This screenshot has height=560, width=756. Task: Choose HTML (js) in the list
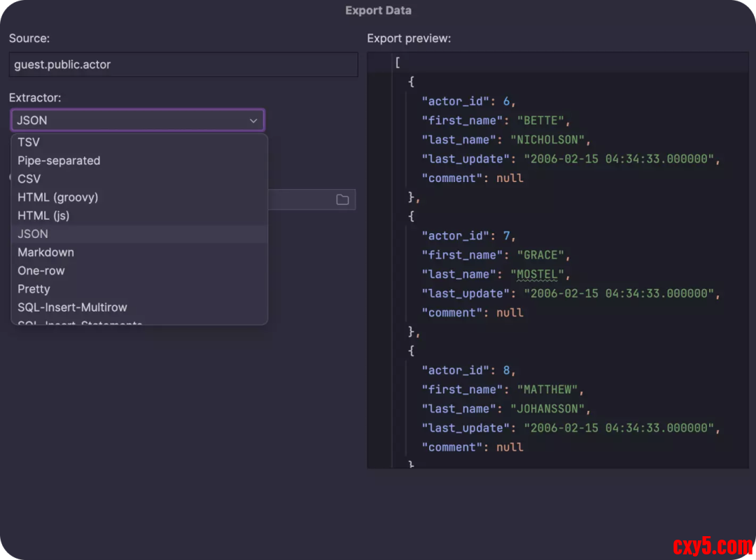pos(43,216)
